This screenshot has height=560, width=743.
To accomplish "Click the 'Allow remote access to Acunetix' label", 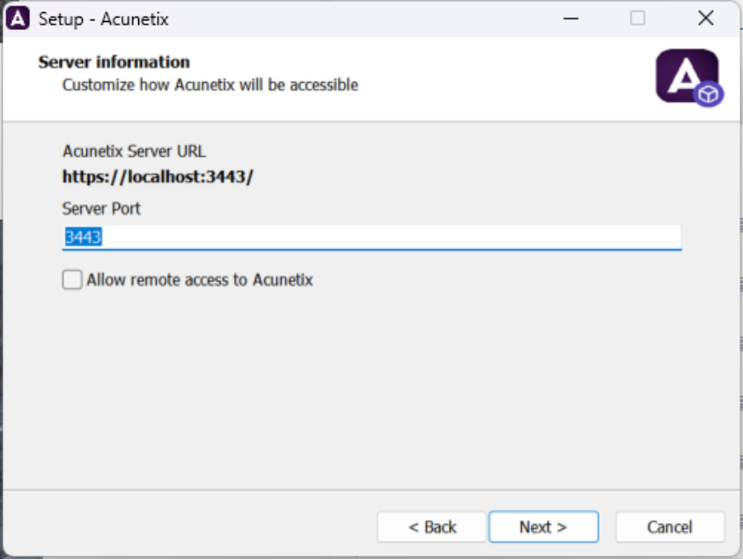I will pos(200,280).
